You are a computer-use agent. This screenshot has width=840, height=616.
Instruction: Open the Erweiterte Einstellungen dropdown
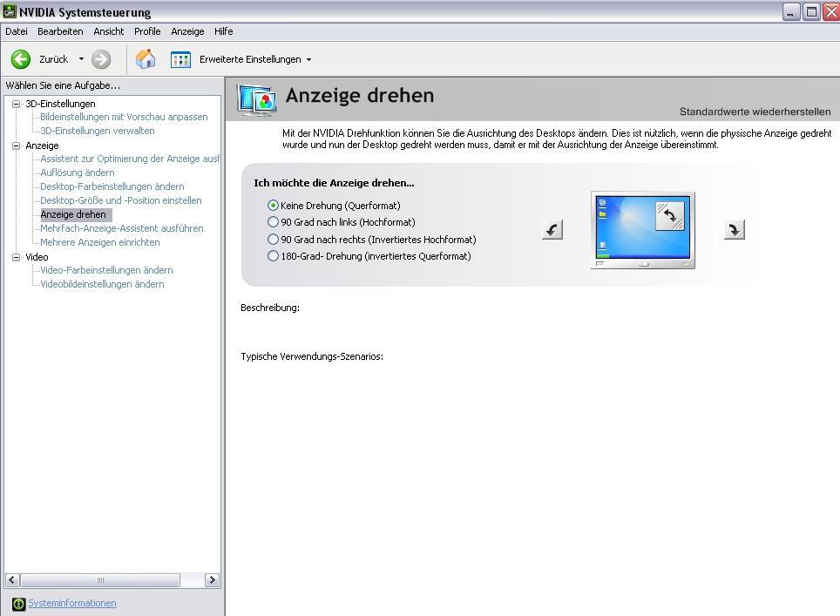point(308,59)
